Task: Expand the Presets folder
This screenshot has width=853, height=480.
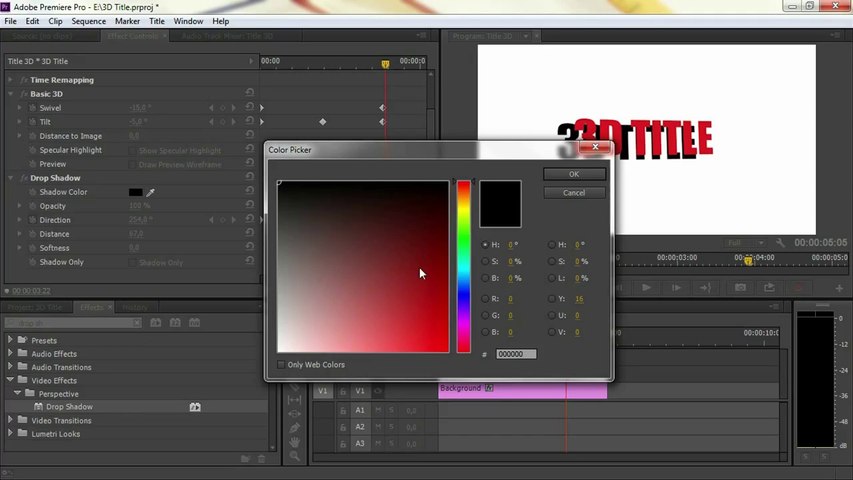Action: [10, 340]
